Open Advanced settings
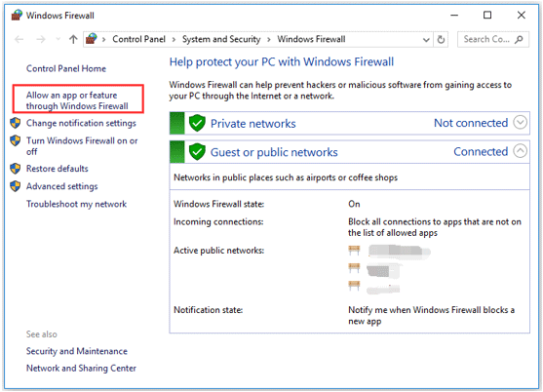The image size is (543, 392). click(62, 186)
